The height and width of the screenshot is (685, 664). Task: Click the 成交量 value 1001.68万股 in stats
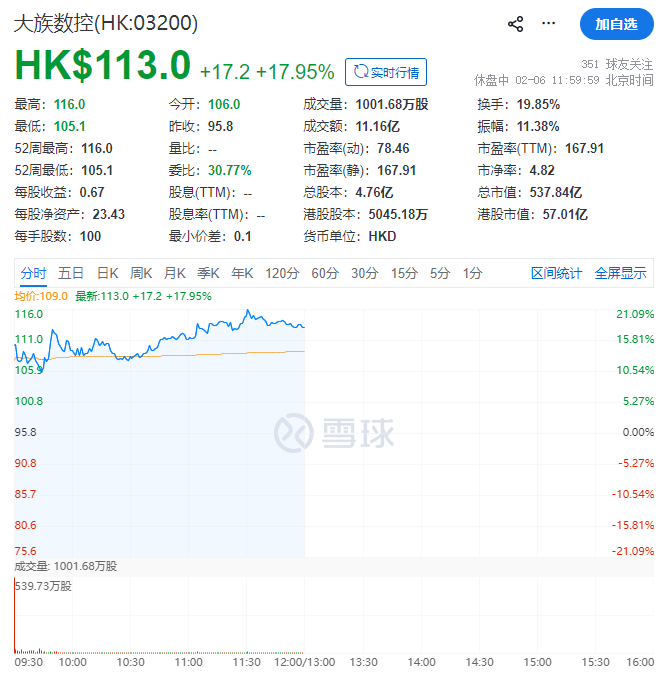click(392, 104)
